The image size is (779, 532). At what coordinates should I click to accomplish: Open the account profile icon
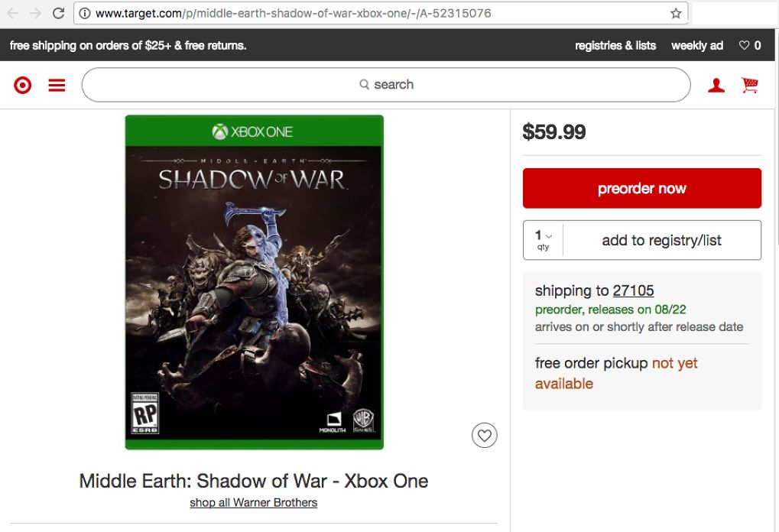pyautogui.click(x=716, y=86)
